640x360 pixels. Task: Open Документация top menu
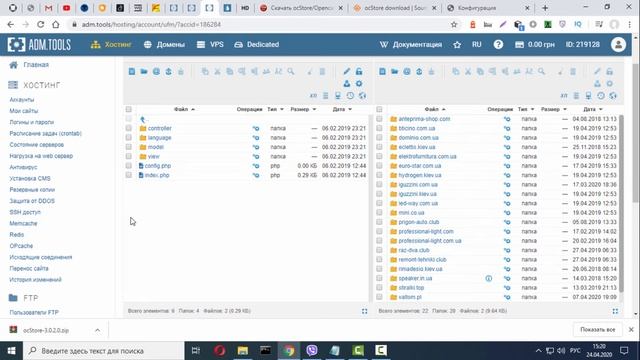point(411,44)
